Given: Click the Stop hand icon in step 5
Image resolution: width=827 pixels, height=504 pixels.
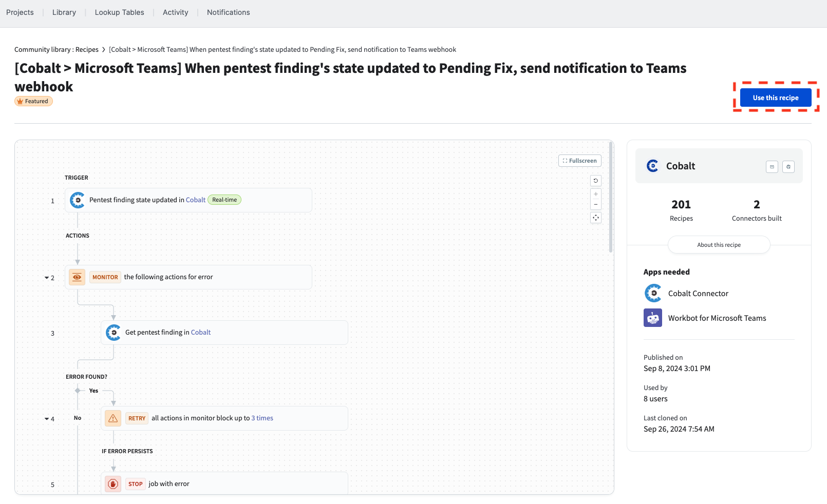Looking at the screenshot, I should coord(113,484).
